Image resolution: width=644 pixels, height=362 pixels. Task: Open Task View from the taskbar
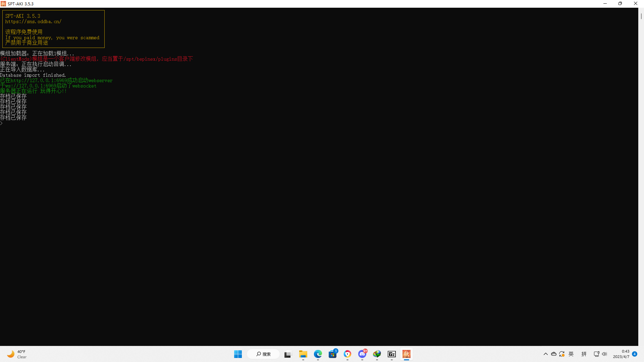click(x=288, y=354)
